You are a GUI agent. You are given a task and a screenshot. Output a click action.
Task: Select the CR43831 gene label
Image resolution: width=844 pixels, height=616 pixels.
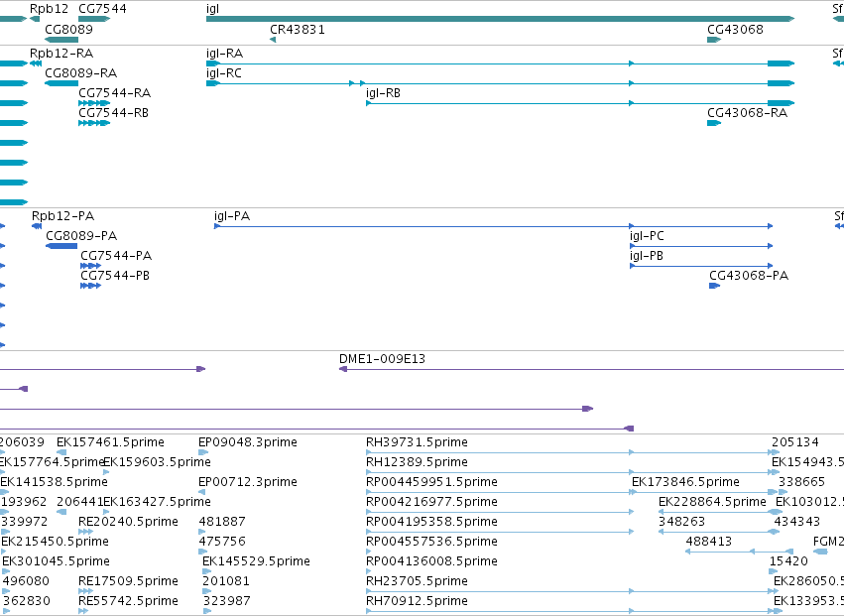(298, 29)
